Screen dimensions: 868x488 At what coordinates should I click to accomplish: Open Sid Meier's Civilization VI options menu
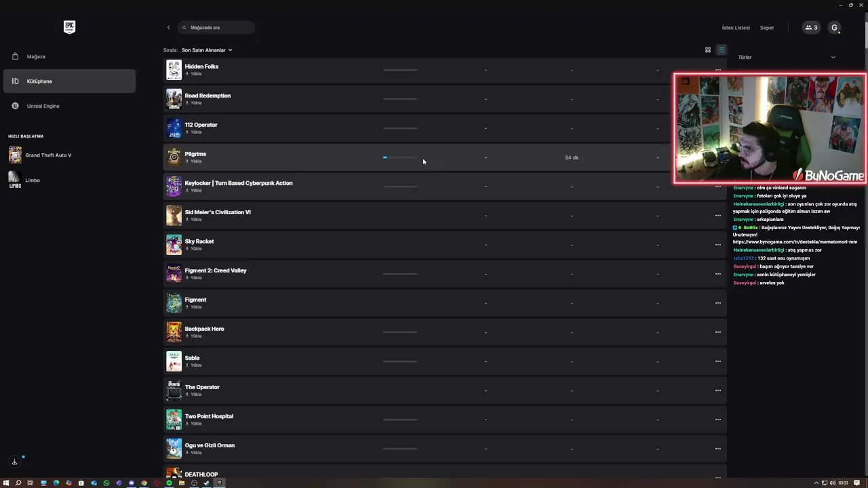click(x=717, y=216)
